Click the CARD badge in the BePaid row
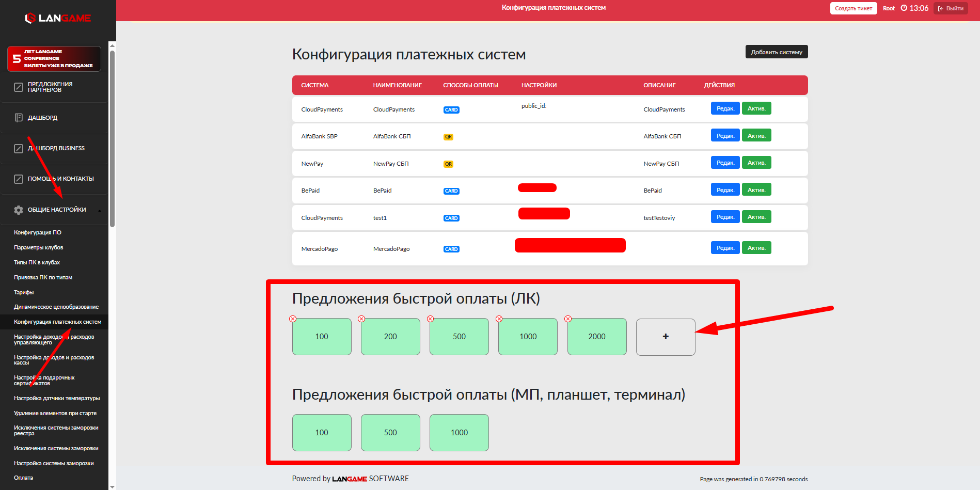 (451, 191)
